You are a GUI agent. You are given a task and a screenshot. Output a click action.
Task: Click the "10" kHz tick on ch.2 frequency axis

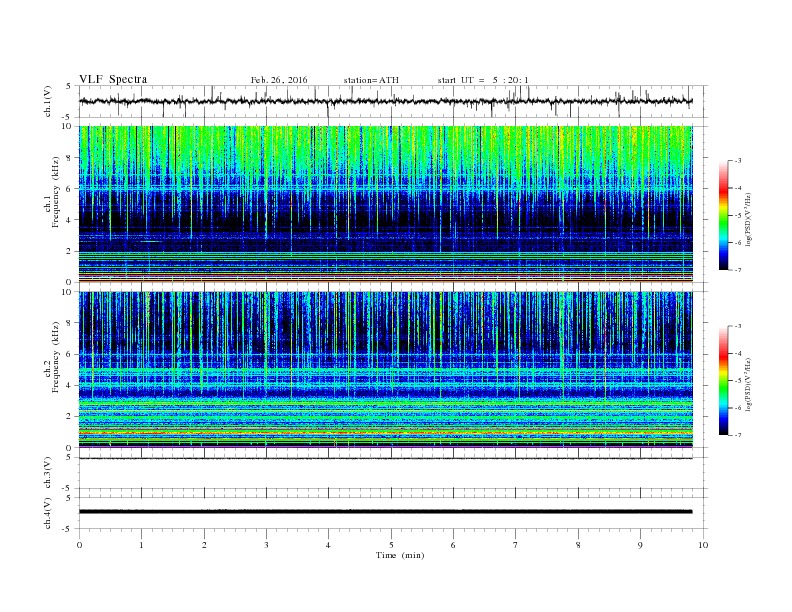(68, 292)
